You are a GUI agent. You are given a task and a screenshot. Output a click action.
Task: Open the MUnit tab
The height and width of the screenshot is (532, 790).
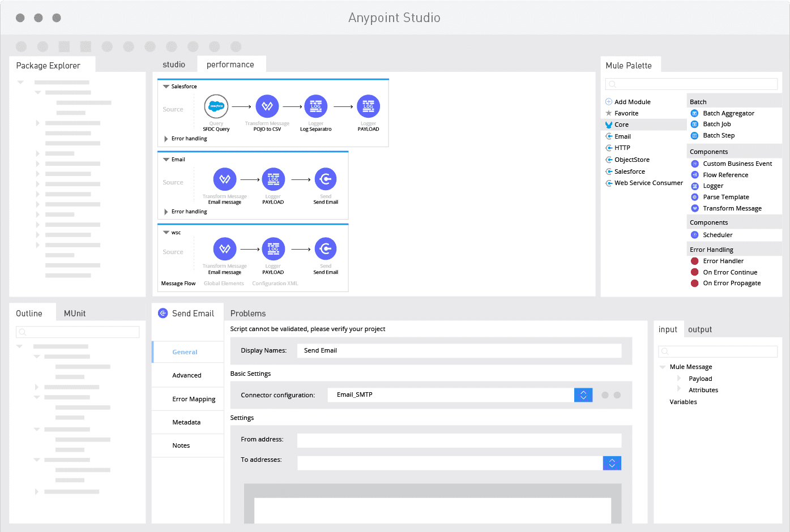(75, 314)
